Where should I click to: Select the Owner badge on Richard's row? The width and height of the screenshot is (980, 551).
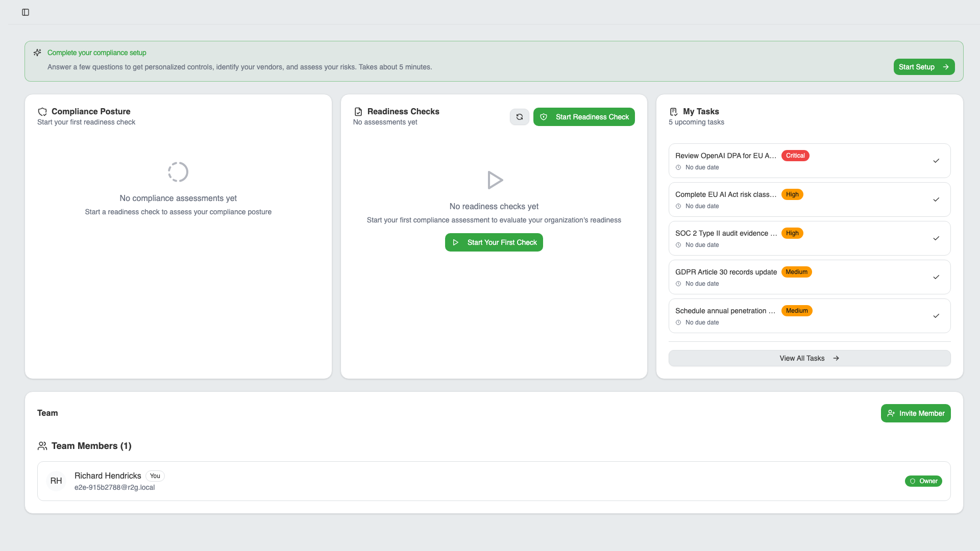point(923,481)
